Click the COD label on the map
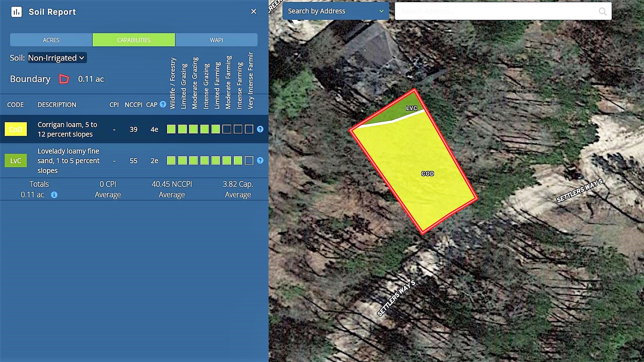 (427, 174)
